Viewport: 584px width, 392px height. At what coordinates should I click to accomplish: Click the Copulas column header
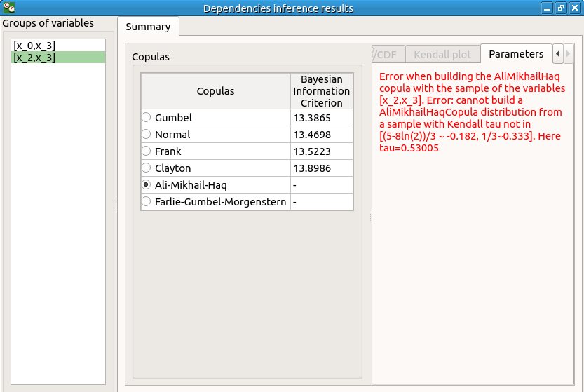[215, 91]
